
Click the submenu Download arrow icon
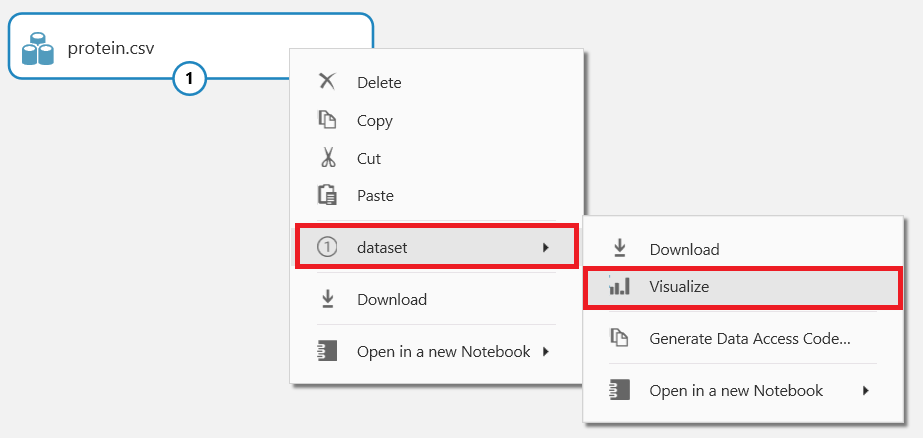(620, 248)
